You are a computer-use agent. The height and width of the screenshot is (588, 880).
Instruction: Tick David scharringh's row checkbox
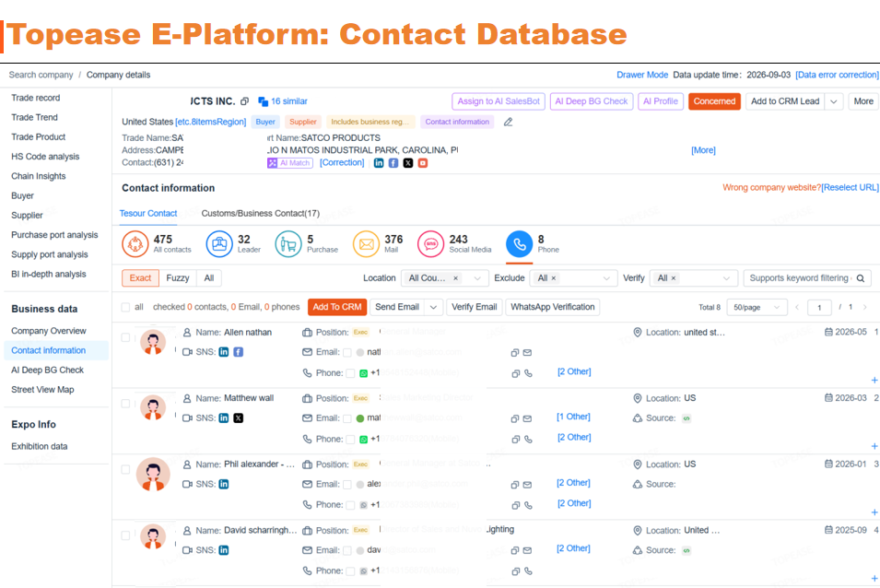(125, 535)
